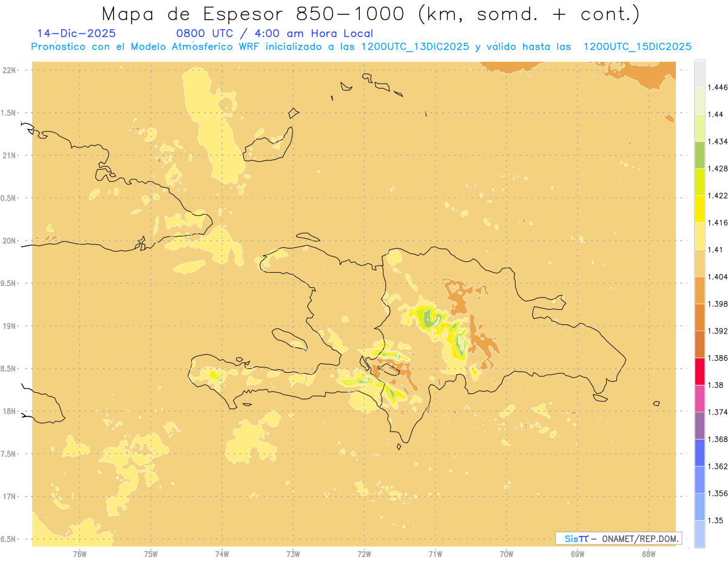Click the longitude label "73W"
Screen dimensions: 728x562
pyautogui.click(x=293, y=554)
